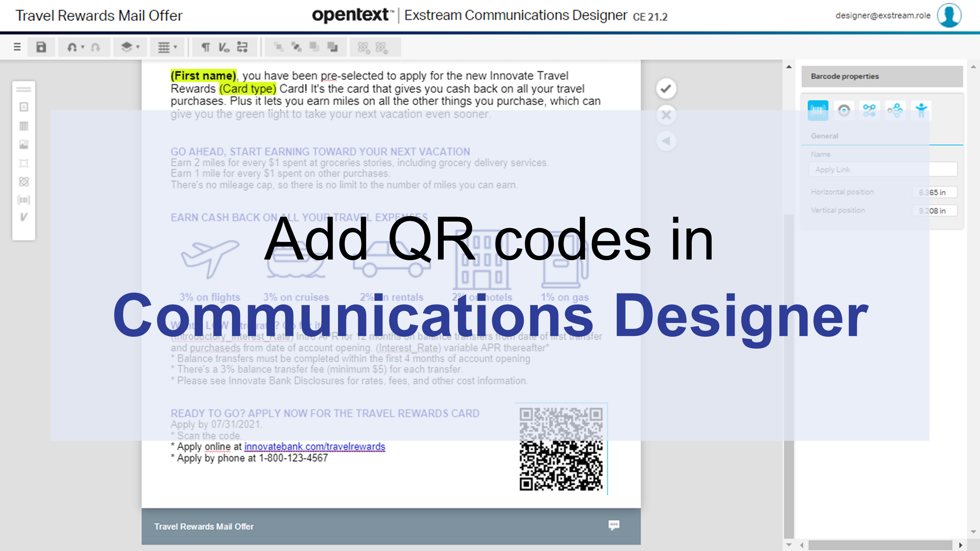
Task: Select the barcode tool in palette
Action: tap(24, 200)
